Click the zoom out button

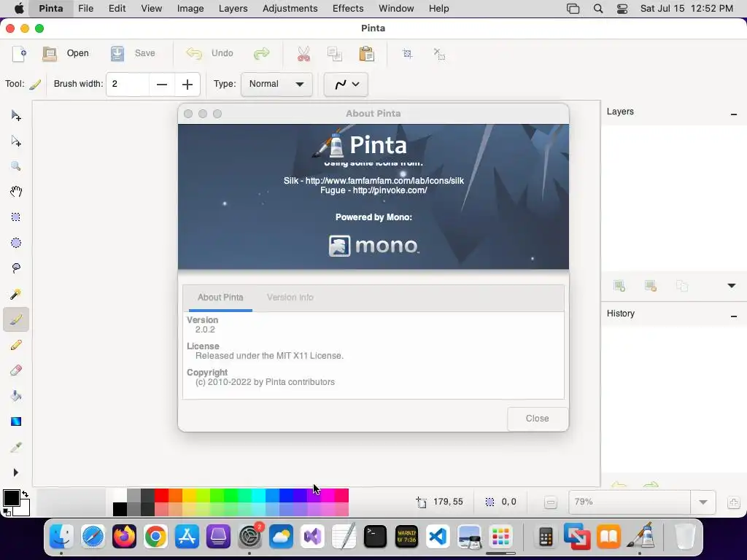(550, 502)
